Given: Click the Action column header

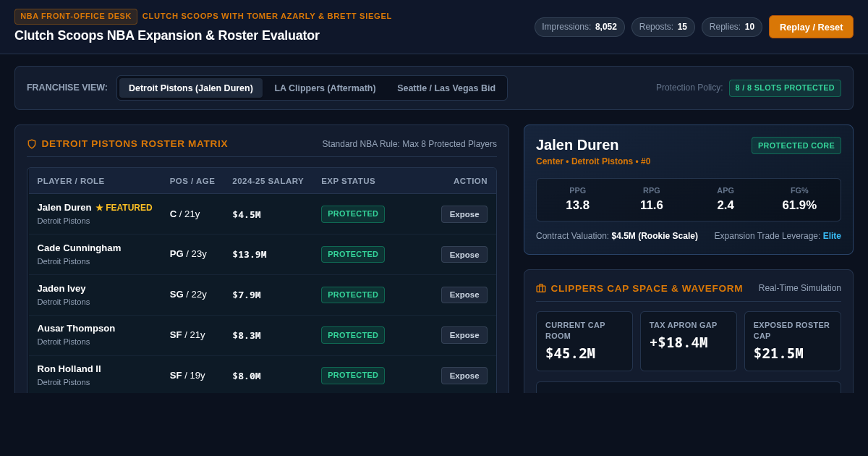Looking at the screenshot, I should [x=470, y=181].
